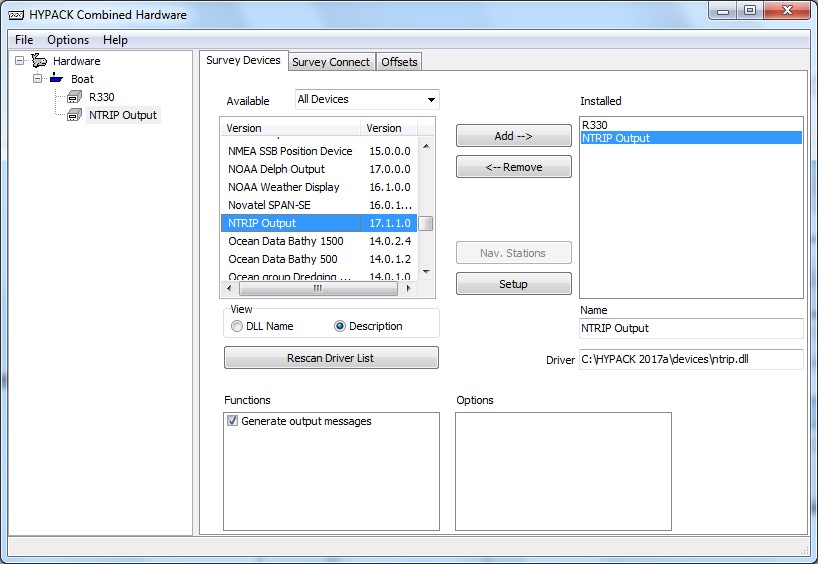This screenshot has width=818, height=564.
Task: Click version 17.1.1.0 cell
Action: 390,223
